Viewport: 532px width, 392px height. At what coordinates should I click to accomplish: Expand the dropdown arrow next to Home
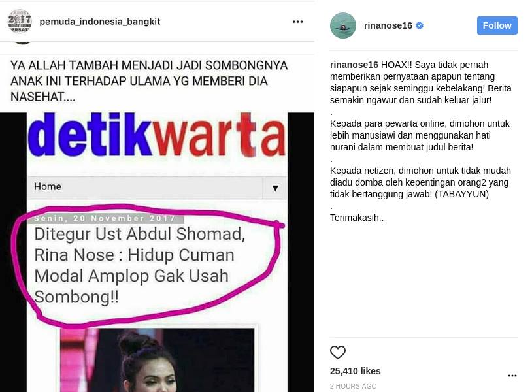coord(275,188)
